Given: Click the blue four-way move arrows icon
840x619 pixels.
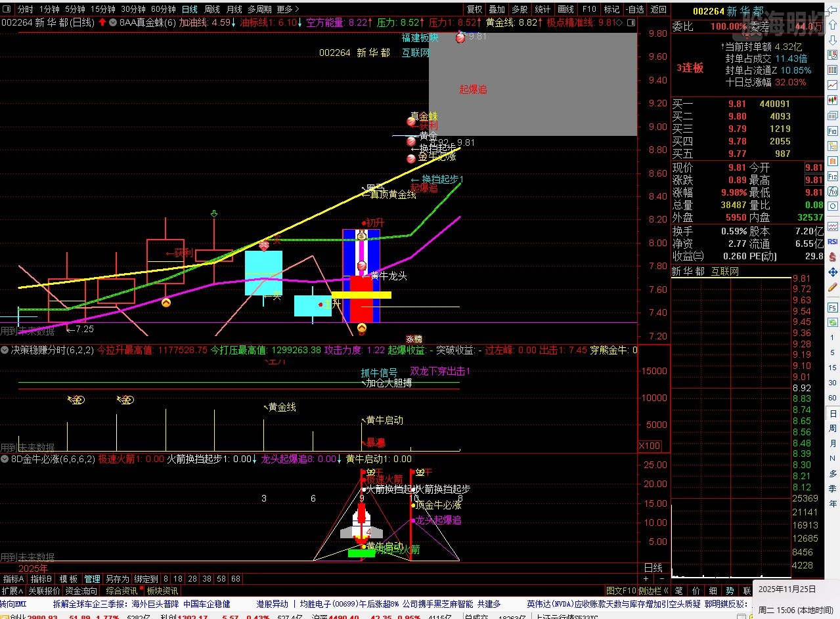Looking at the screenshot, I should point(833,272).
